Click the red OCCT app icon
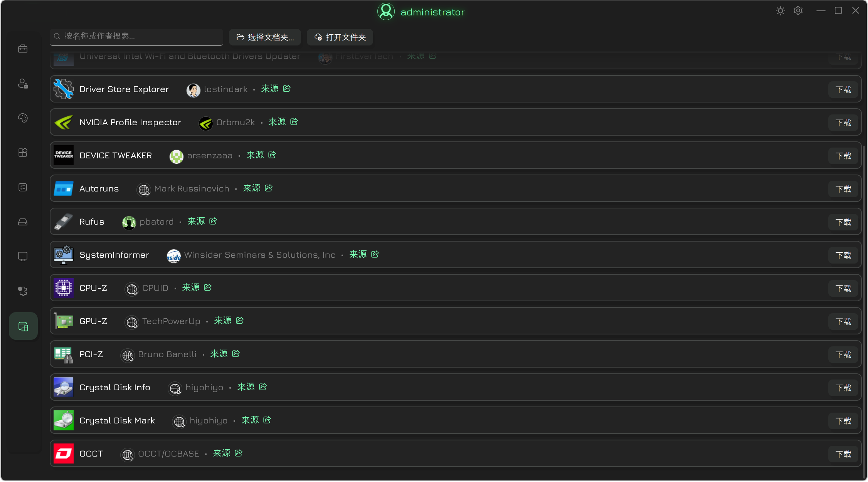Screen dimensions: 868x482 click(x=64, y=453)
